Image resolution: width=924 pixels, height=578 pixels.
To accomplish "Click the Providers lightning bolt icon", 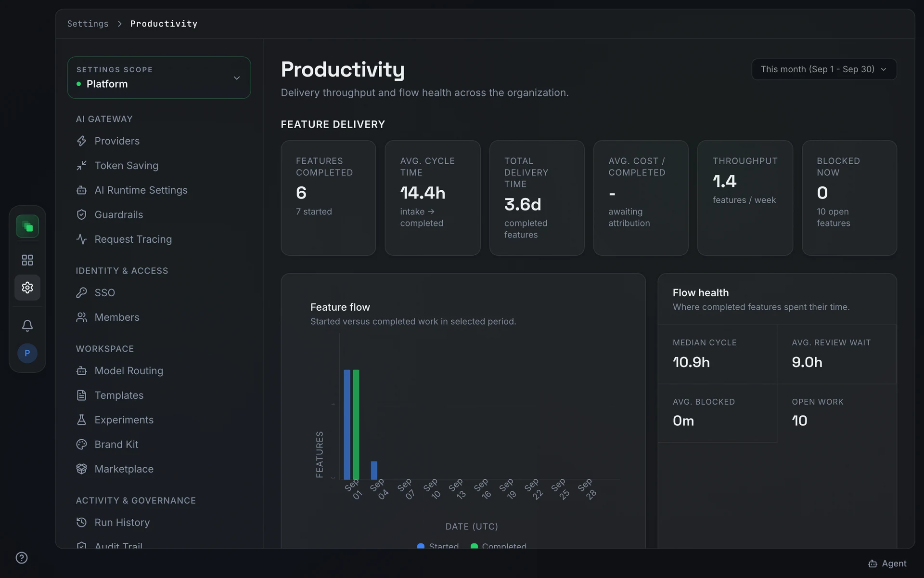I will tap(82, 141).
